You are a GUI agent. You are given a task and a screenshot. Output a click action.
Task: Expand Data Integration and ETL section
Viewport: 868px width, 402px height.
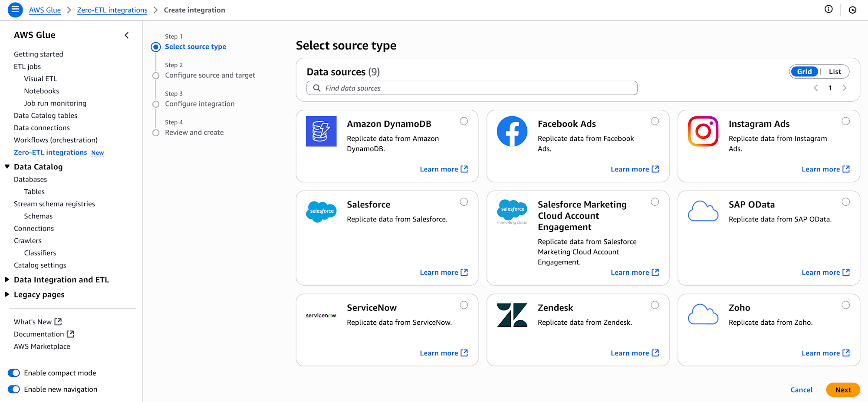click(7, 280)
